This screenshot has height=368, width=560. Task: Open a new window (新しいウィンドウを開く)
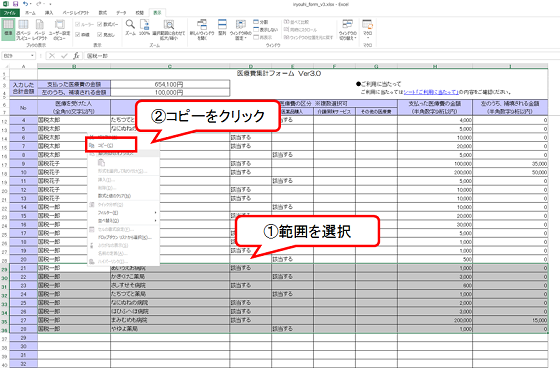coord(202,29)
